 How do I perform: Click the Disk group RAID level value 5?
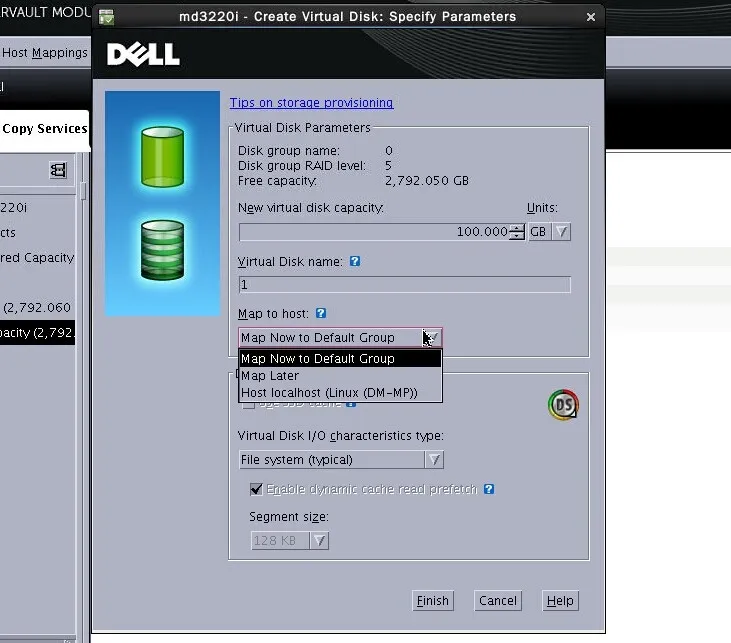(x=388, y=166)
